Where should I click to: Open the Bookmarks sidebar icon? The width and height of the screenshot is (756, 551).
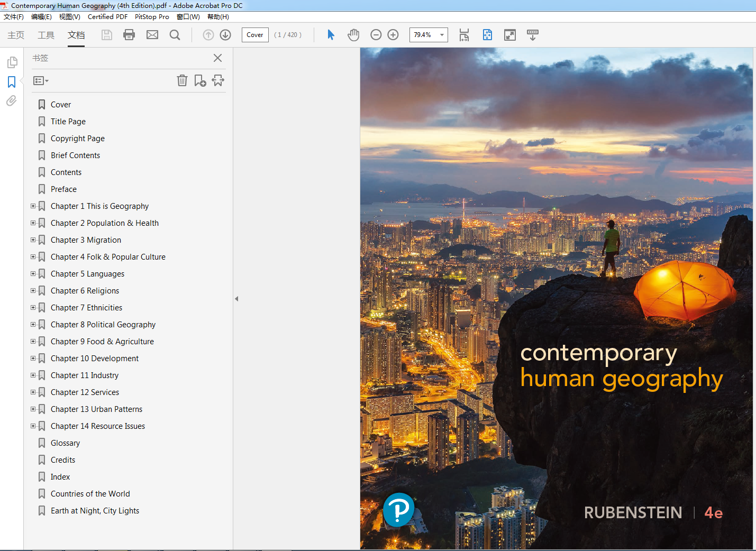coord(12,82)
